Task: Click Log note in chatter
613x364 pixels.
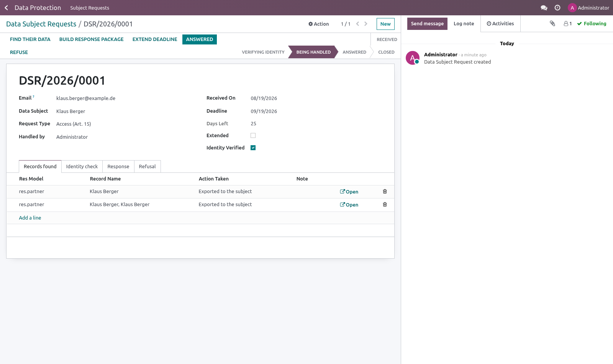Action: coord(464,24)
